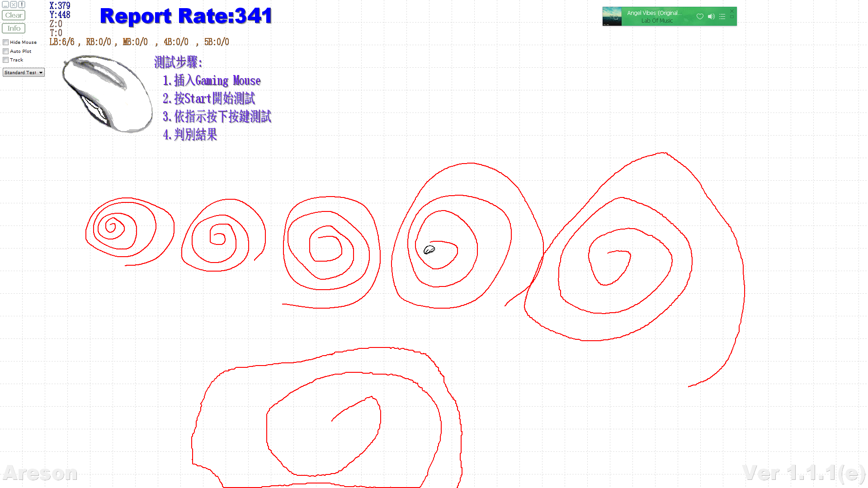Mute music with the speaker icon
Image resolution: width=868 pixels, height=488 pixels.
pos(711,17)
